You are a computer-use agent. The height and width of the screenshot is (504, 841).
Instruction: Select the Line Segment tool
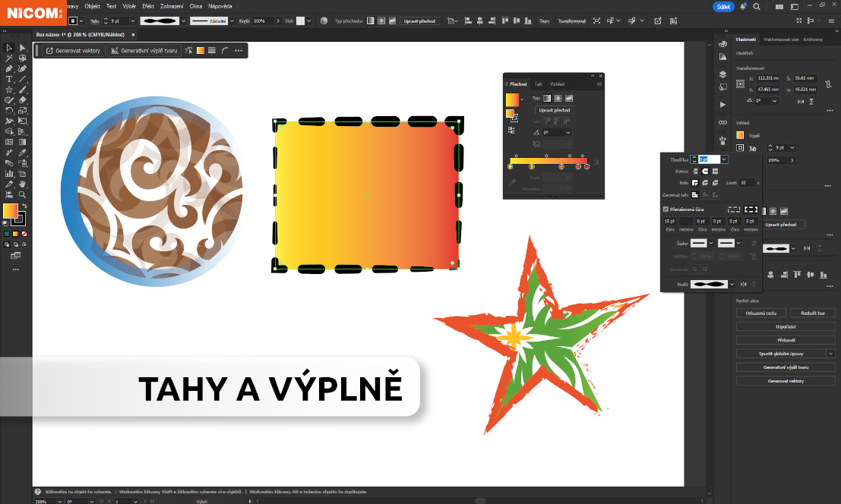tap(23, 79)
